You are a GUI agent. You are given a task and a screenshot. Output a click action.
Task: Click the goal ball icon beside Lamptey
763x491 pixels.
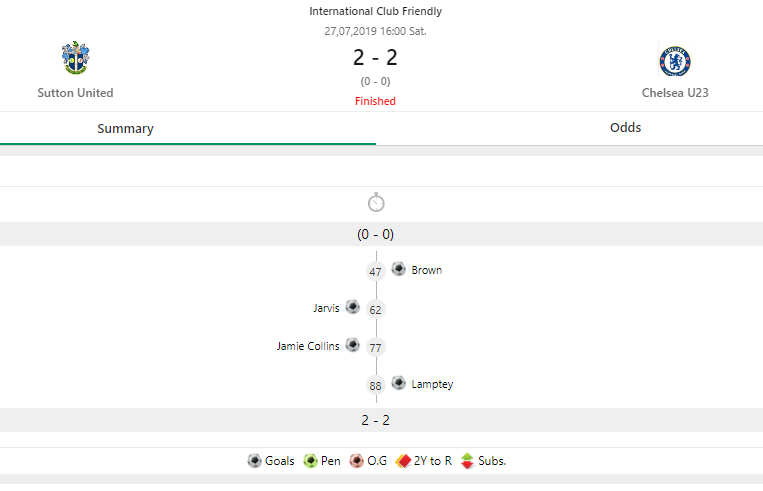click(x=399, y=383)
